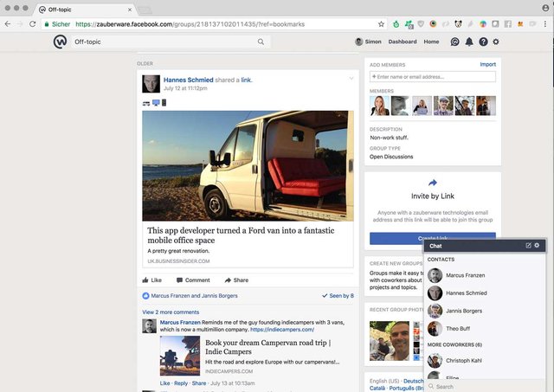The height and width of the screenshot is (392, 554).
Task: Reply to Marcus Franzen's comment
Action: [181, 383]
